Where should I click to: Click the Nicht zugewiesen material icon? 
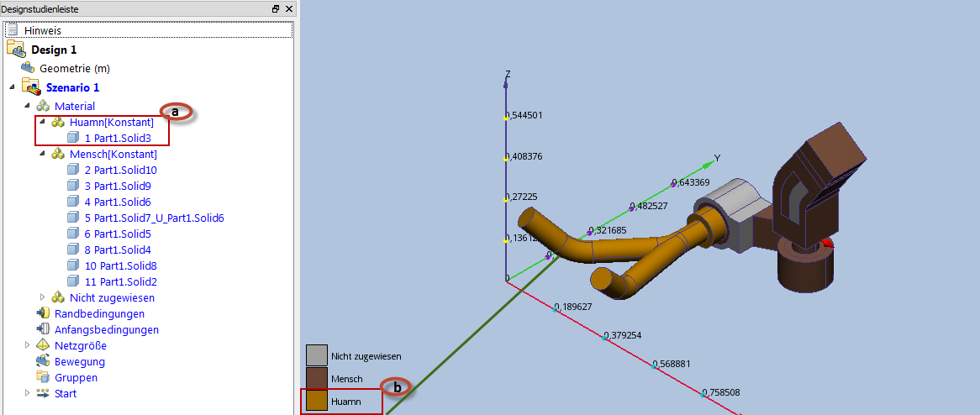[x=58, y=297]
